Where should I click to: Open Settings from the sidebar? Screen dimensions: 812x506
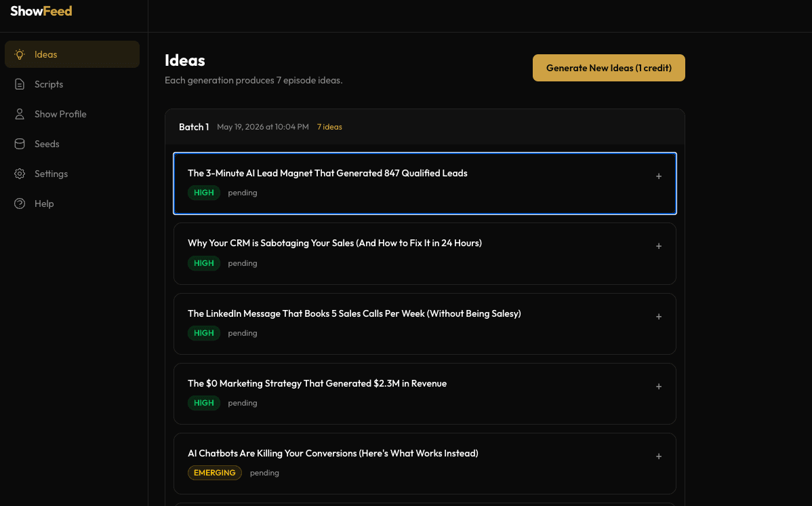(72, 174)
